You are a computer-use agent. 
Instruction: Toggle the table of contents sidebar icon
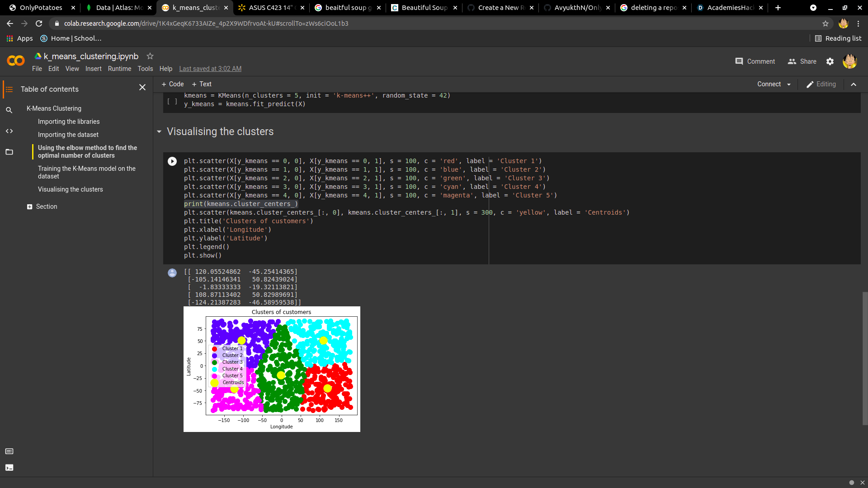click(x=9, y=89)
